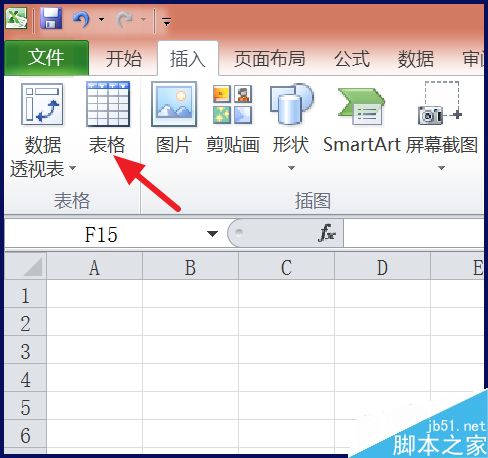This screenshot has height=458, width=488.
Task: Select row 2 header
Action: pyautogui.click(x=25, y=323)
